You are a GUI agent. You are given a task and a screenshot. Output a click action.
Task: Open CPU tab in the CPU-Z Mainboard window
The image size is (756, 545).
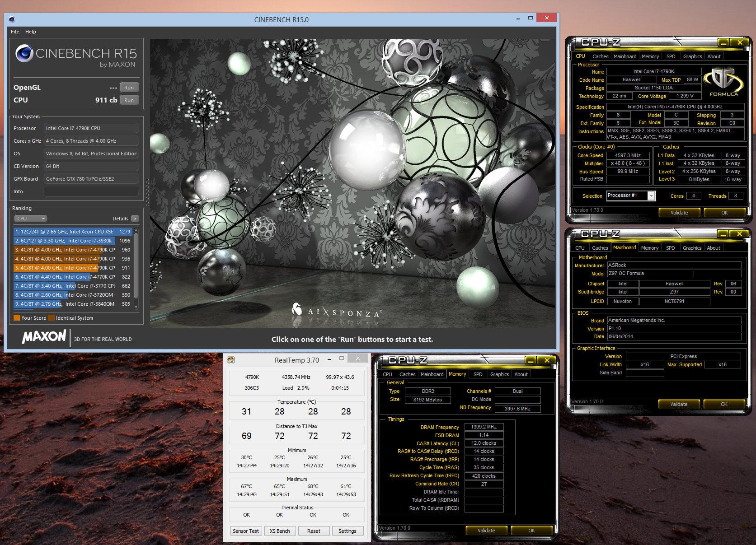pos(580,248)
